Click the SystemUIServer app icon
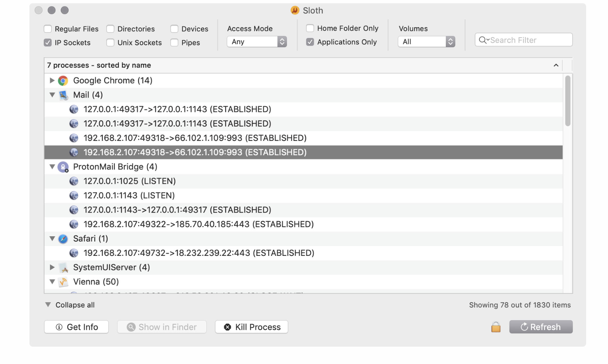The image size is (608, 364). (x=63, y=268)
